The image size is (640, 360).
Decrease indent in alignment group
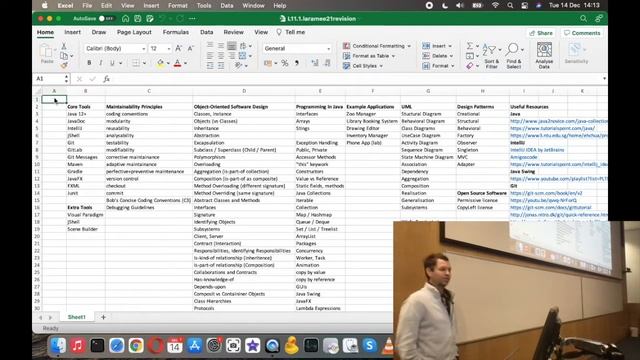click(210, 65)
